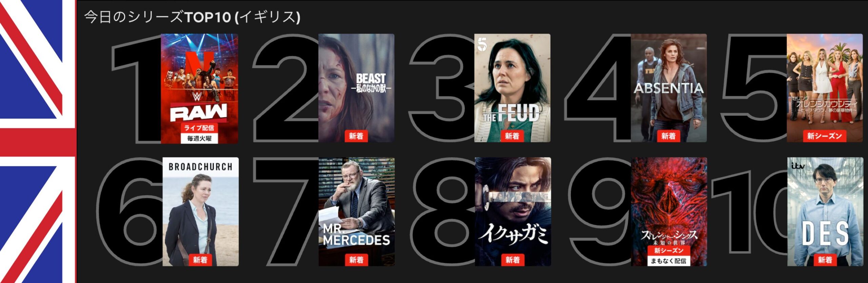Image resolution: width=868 pixels, height=283 pixels.
Task: Open the Selling Orange County poster
Action: click(825, 88)
